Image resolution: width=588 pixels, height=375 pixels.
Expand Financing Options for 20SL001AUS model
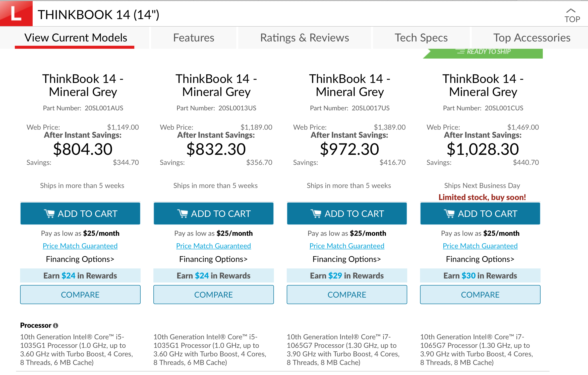pyautogui.click(x=80, y=259)
